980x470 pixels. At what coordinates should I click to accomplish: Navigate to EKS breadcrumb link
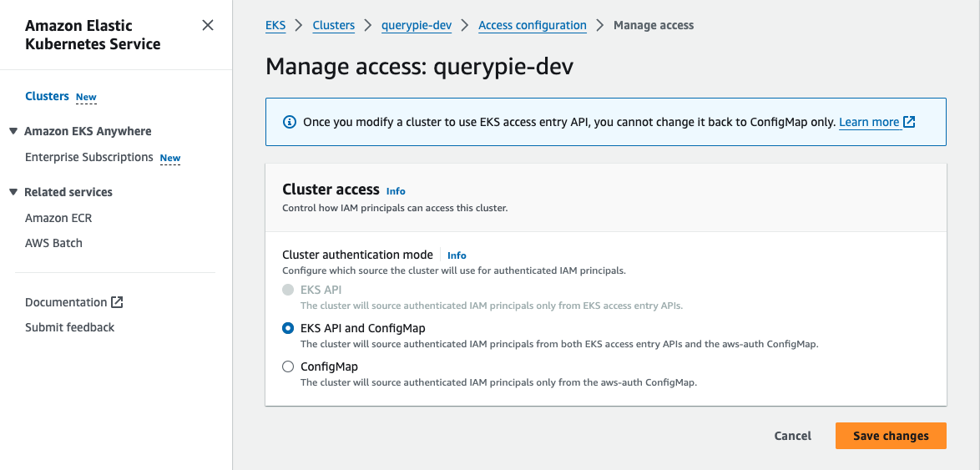coord(275,25)
